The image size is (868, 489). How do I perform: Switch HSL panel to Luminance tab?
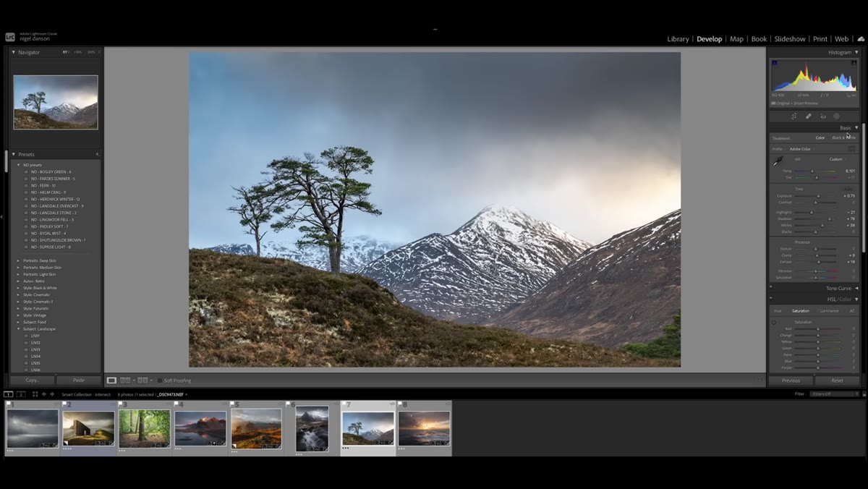point(829,311)
